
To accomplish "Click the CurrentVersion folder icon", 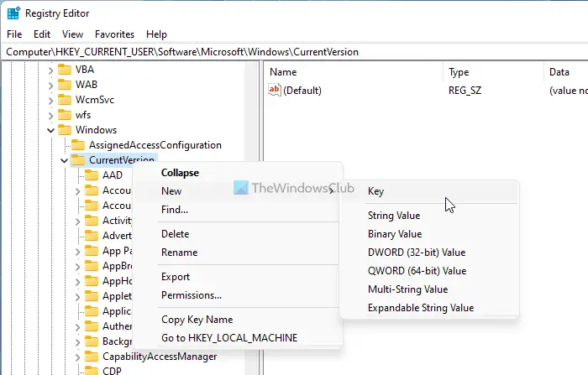I will (x=78, y=160).
